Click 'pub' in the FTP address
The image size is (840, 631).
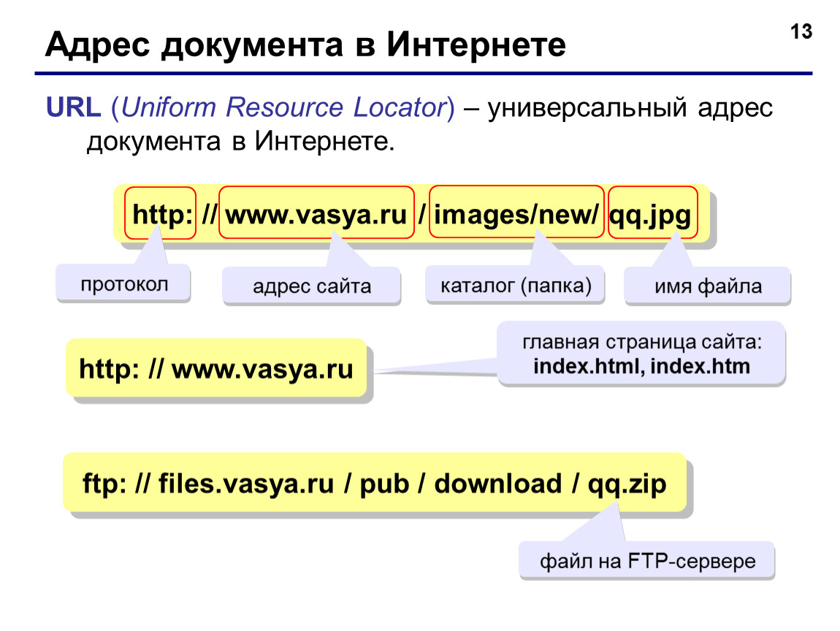point(384,484)
